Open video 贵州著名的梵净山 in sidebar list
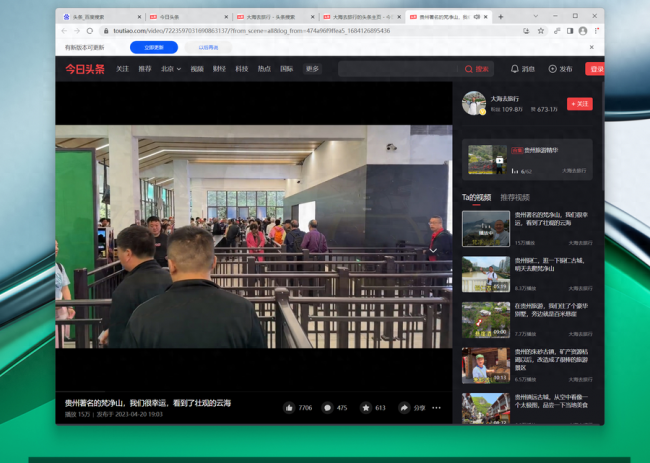 [527, 228]
